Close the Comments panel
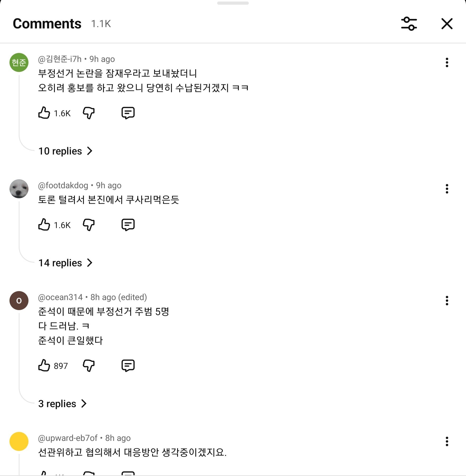Viewport: 466px width, 476px height. click(447, 24)
